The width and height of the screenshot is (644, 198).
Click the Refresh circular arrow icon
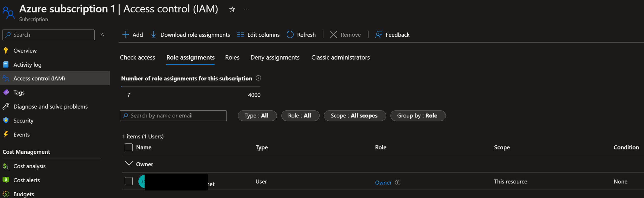tap(290, 35)
